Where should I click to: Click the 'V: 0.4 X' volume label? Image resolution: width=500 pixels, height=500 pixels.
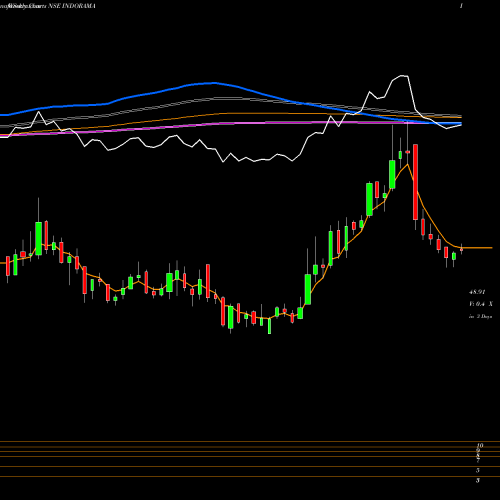click(480, 304)
